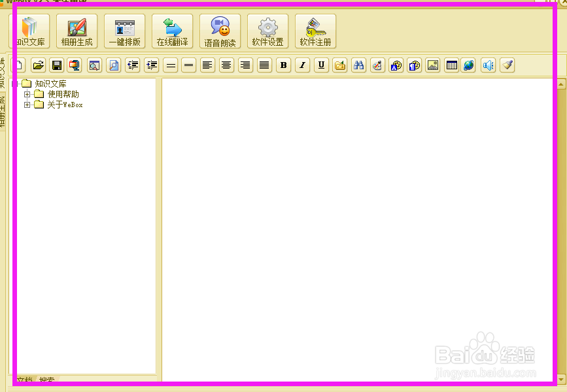Image resolution: width=567 pixels, height=392 pixels.
Task: Open 软件设置 software settings
Action: [268, 31]
